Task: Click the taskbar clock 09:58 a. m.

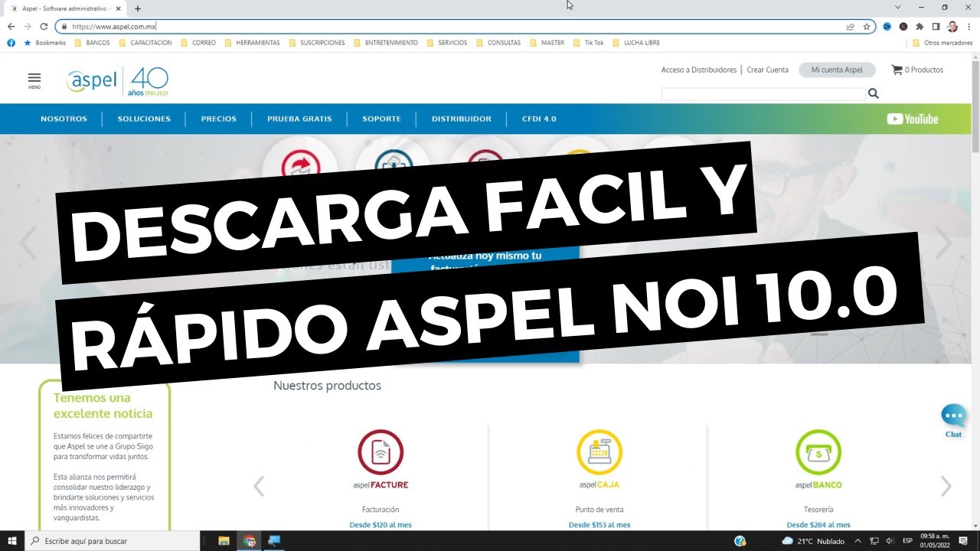Action: click(x=934, y=541)
